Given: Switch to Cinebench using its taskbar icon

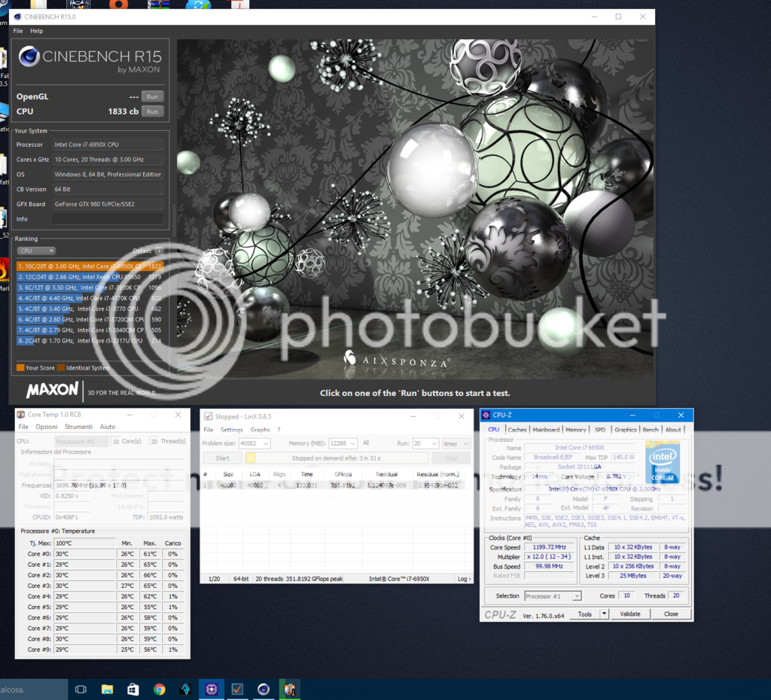Looking at the screenshot, I should coord(264,689).
